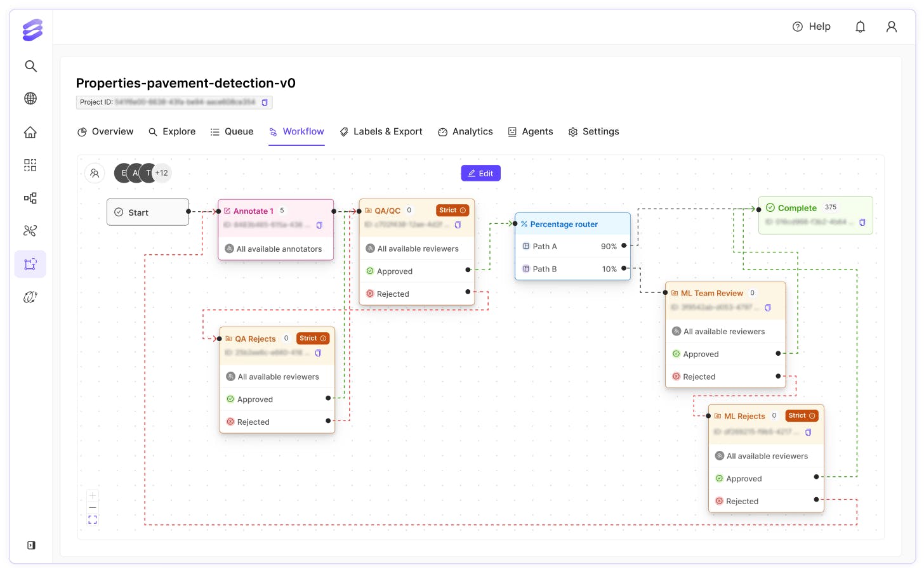The image size is (924, 572).
Task: Fit the workflow to screen
Action: (93, 520)
